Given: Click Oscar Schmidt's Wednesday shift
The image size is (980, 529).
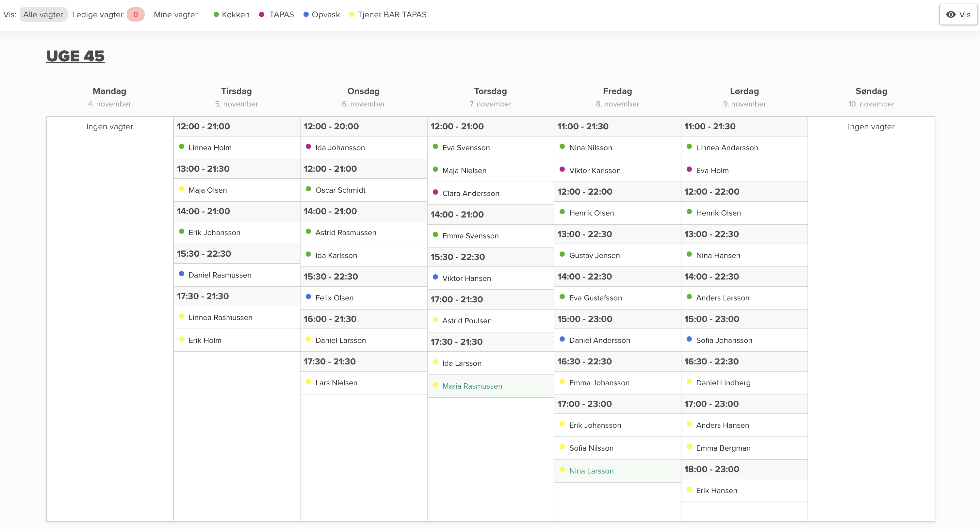Looking at the screenshot, I should coord(340,190).
